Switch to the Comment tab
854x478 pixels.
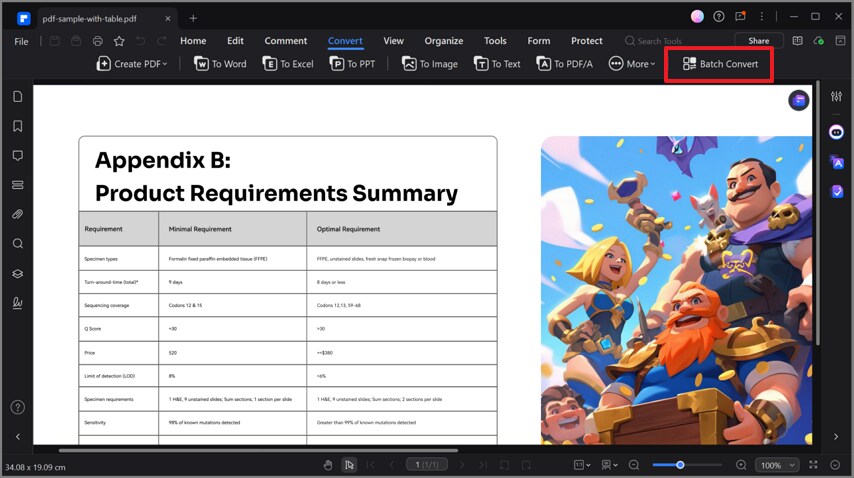286,41
